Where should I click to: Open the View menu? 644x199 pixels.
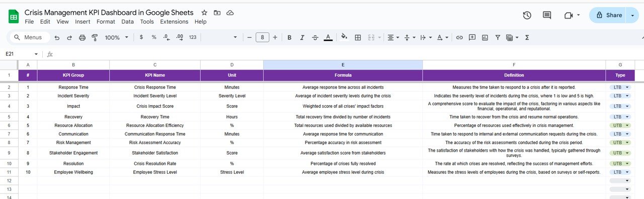click(x=62, y=22)
